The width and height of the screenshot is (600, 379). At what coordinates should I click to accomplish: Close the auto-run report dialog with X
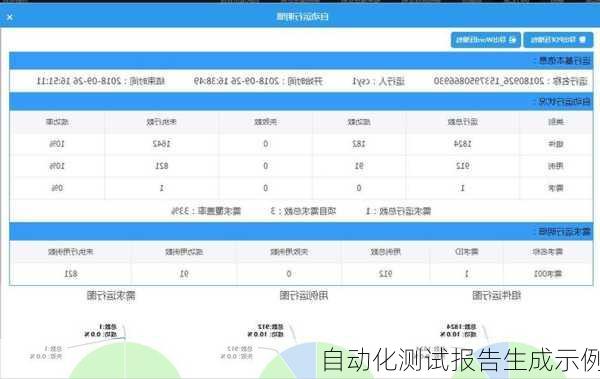point(10,17)
